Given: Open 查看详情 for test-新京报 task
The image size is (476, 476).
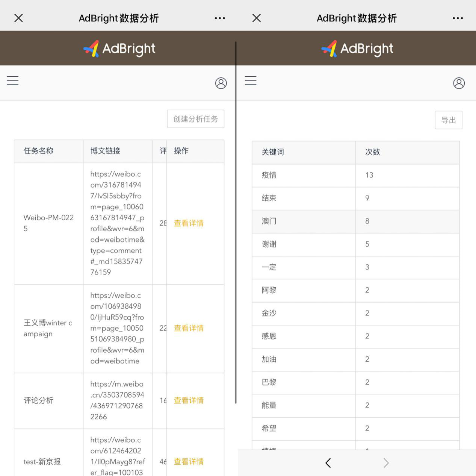Looking at the screenshot, I should click(x=189, y=462).
